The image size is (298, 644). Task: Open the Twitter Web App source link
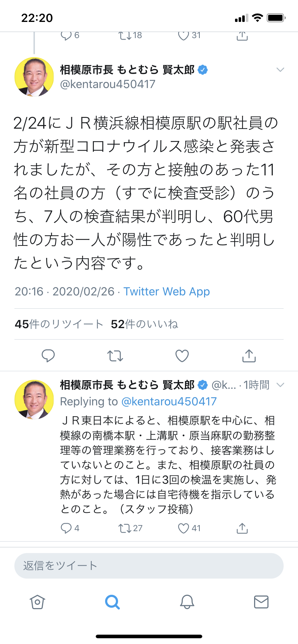(167, 291)
